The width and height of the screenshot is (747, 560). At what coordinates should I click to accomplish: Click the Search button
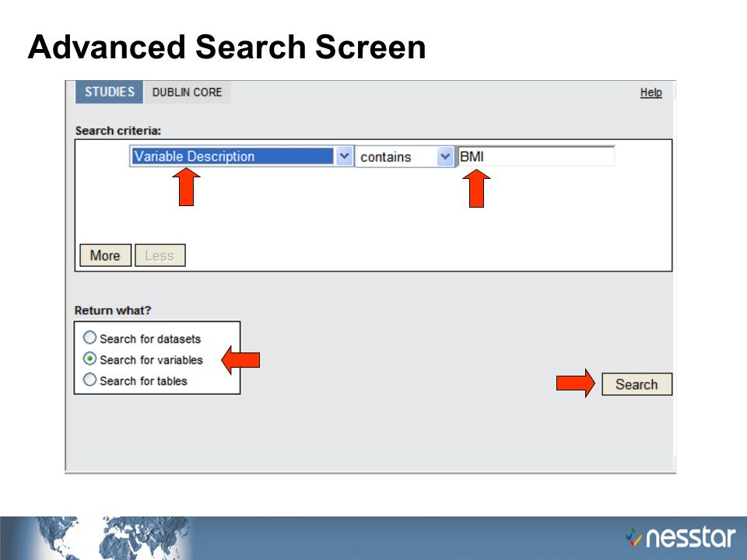click(x=637, y=383)
